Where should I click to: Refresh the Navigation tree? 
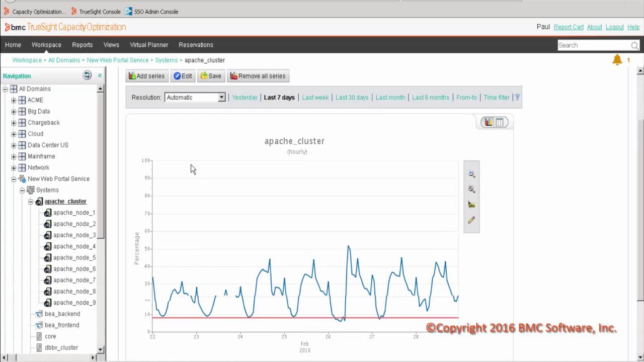87,75
